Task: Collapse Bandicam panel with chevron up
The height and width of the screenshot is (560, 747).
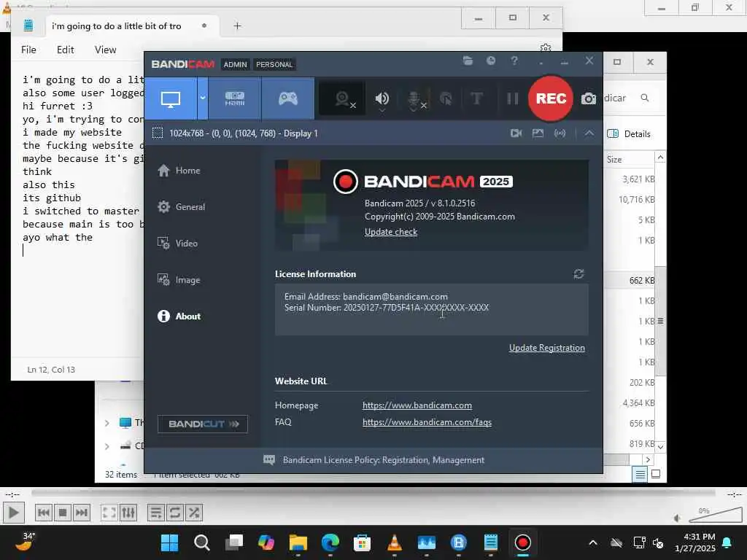Action: point(589,133)
